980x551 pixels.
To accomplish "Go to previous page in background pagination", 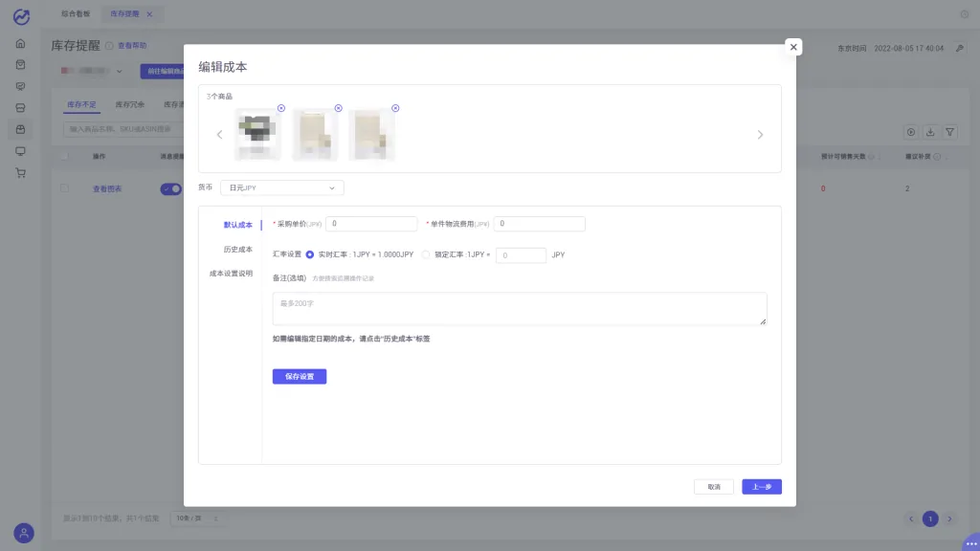I will 911,519.
